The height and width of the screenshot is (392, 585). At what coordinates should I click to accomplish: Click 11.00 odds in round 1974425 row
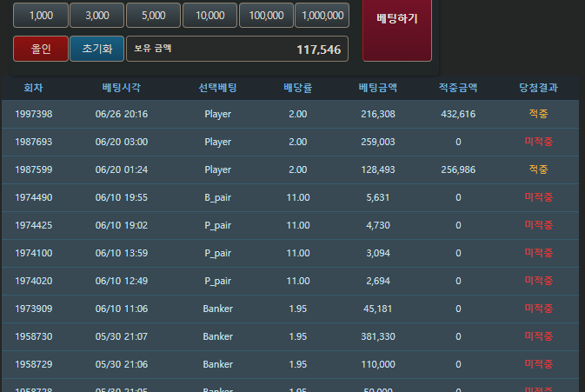coord(298,225)
